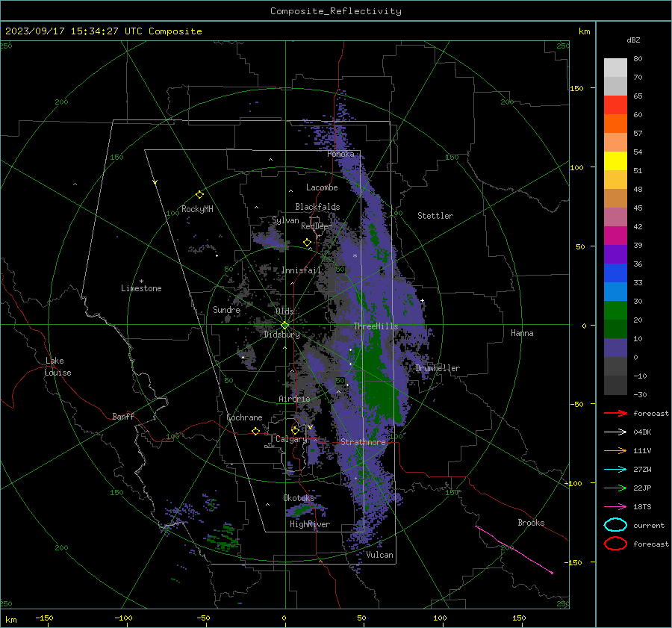672x628 pixels.
Task: Click the Blackfalds city label
Action: pyautogui.click(x=317, y=207)
